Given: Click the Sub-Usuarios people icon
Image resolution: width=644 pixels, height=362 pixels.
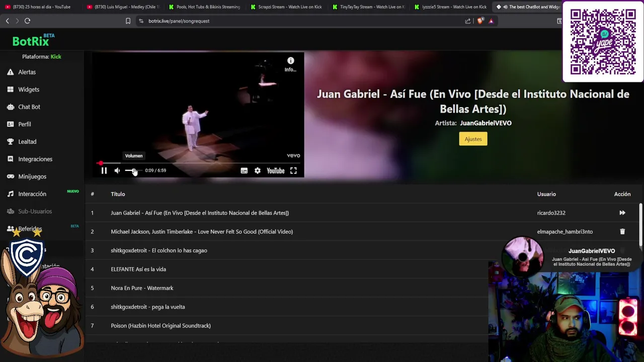Looking at the screenshot, I should (x=10, y=211).
